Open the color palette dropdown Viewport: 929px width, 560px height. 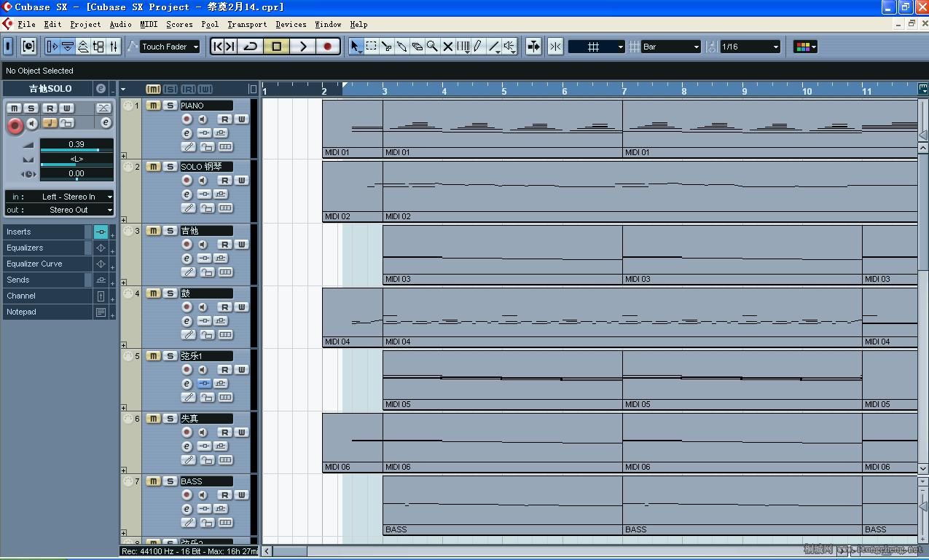805,47
